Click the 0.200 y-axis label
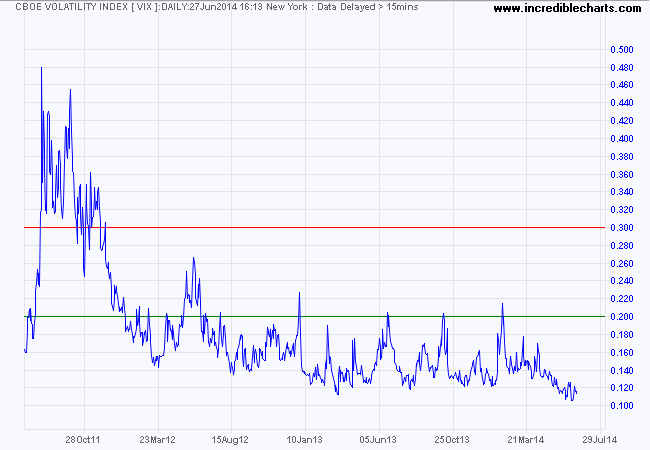 [622, 317]
